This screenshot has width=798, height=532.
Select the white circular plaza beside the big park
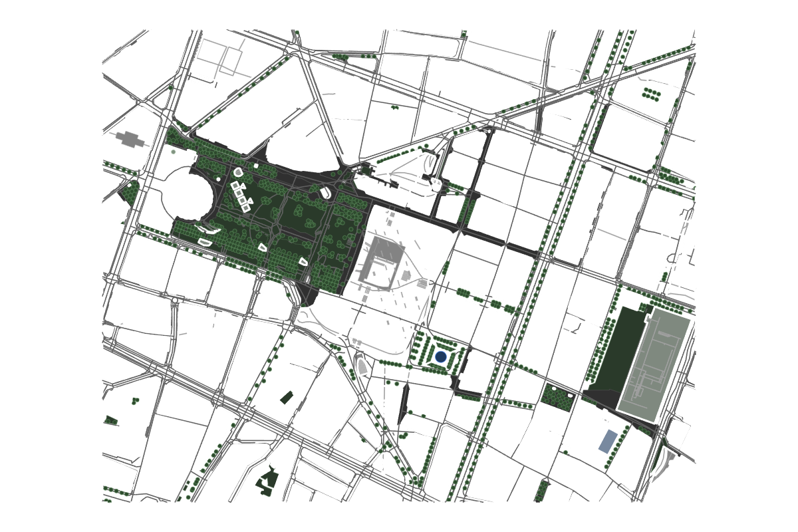(188, 193)
